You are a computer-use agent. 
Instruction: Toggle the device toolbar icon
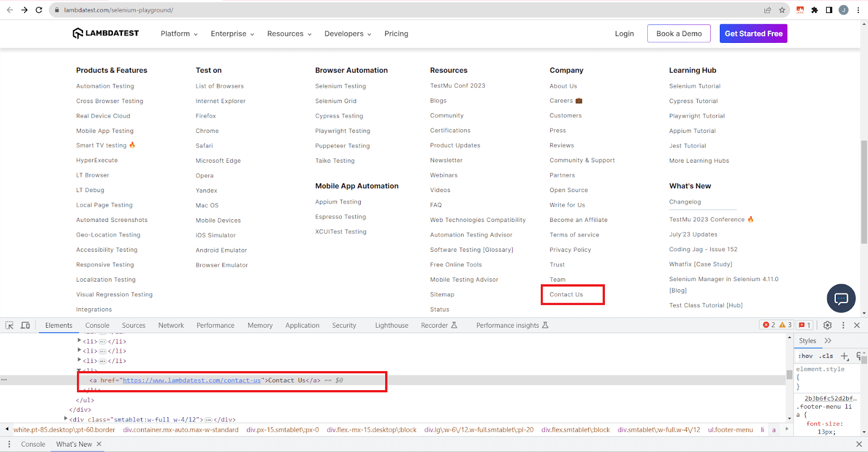pyautogui.click(x=25, y=325)
